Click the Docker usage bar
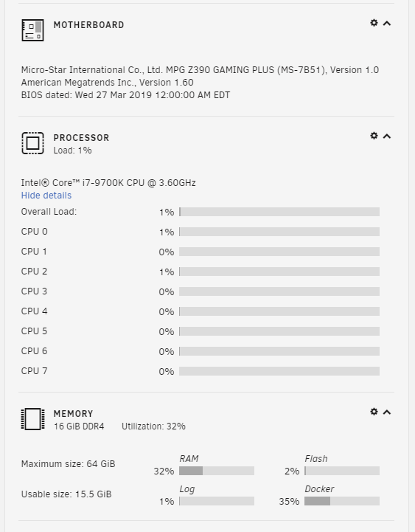The height and width of the screenshot is (532, 415). [x=342, y=501]
